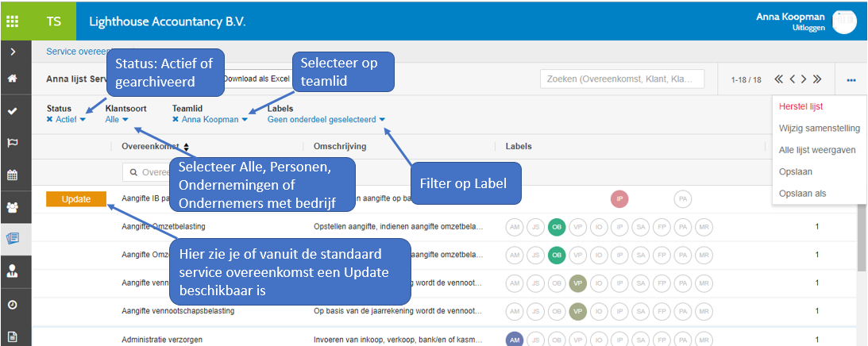Open the checkmark tasks icon in sidebar
This screenshot has width=868, height=346.
[x=13, y=111]
